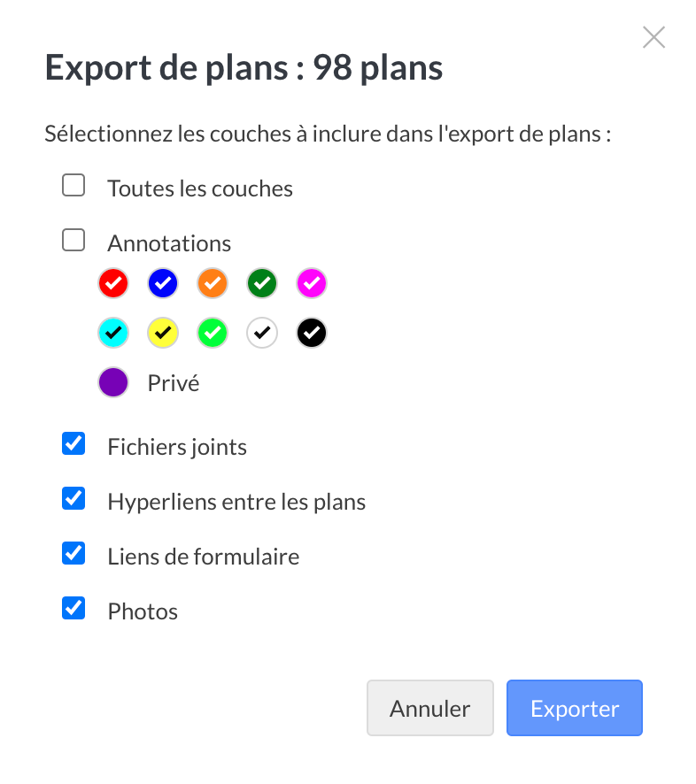Toggle the blue annotation color layer
The image size is (696, 784).
(x=163, y=284)
